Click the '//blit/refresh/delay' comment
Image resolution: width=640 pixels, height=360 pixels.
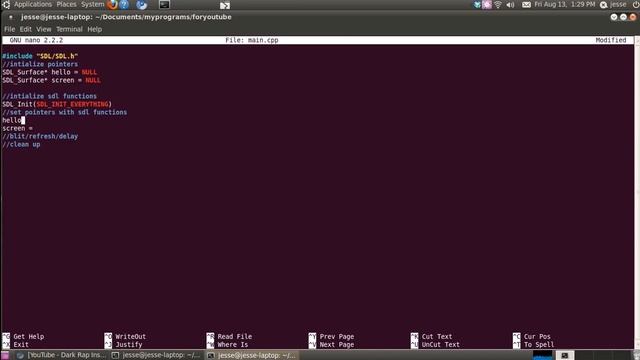click(x=40, y=136)
